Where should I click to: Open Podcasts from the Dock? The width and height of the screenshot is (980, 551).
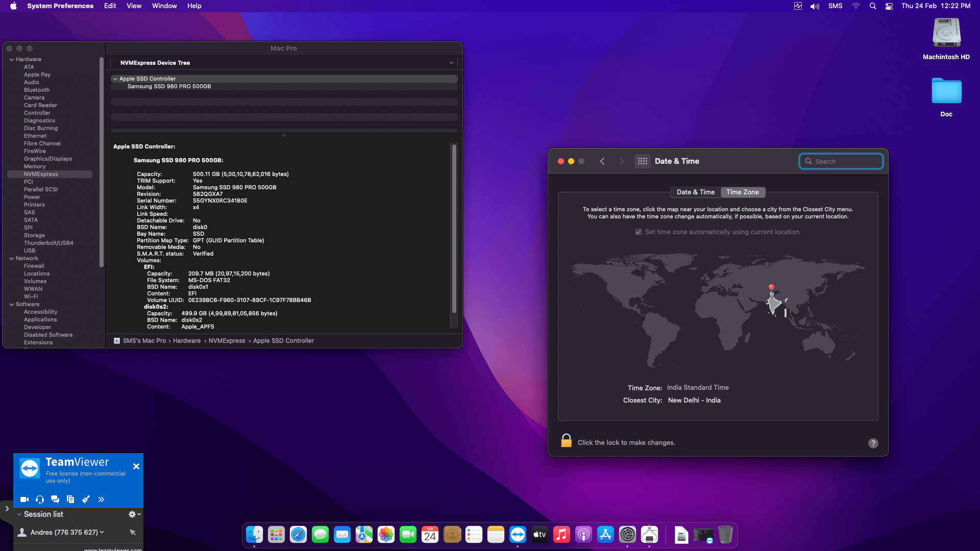[583, 535]
